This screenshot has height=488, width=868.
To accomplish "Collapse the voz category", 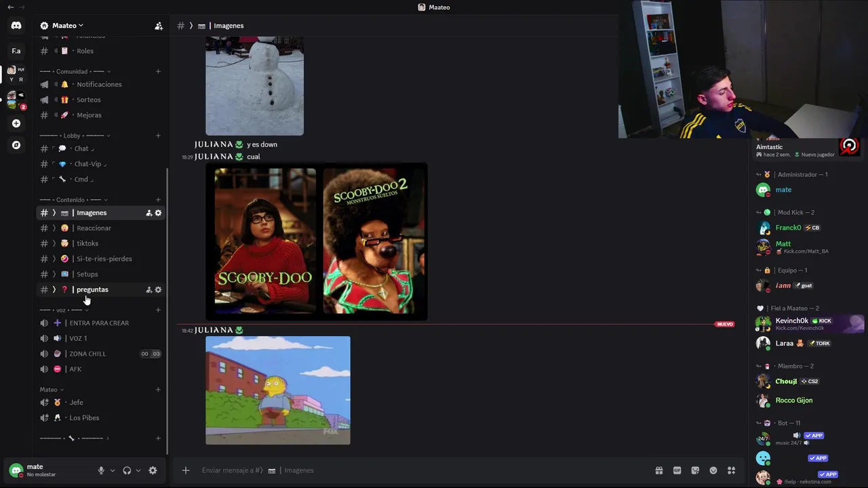I will [65, 310].
